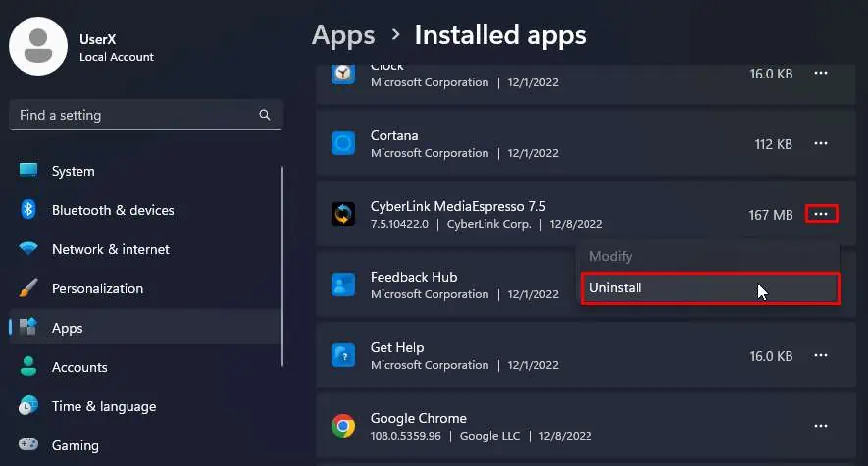868x466 pixels.
Task: Open the Clock app's more options menu
Action: tap(821, 74)
